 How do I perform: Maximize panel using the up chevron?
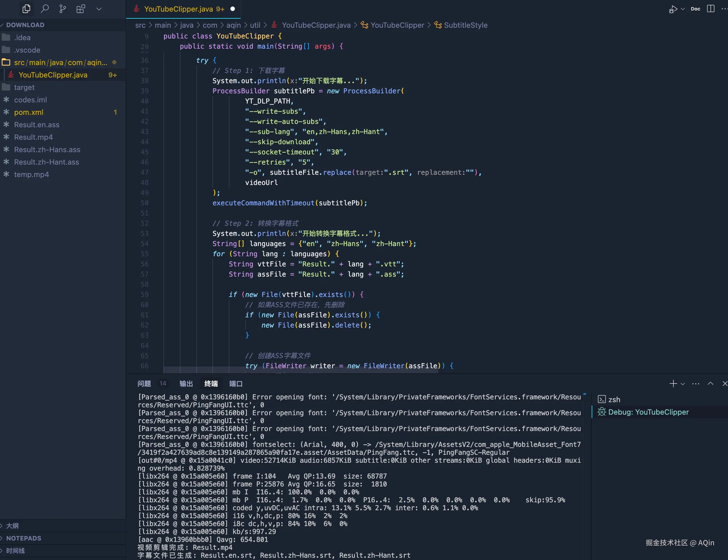pos(710,384)
